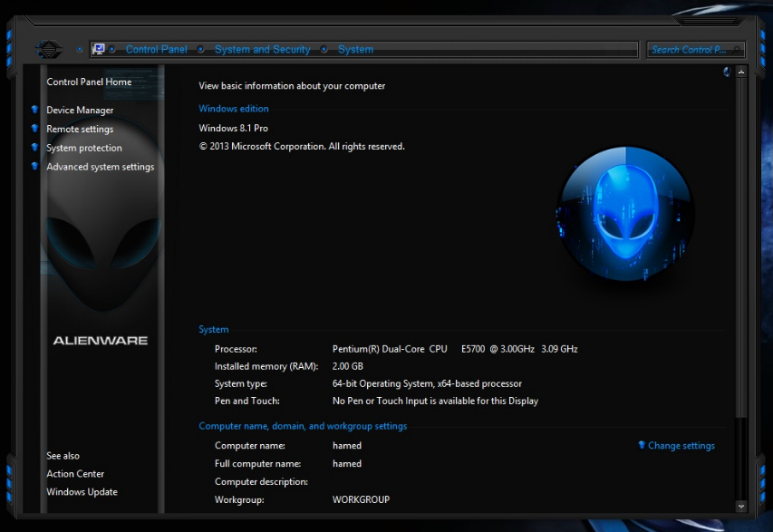Open Action Center link
Viewport: 773px width, 532px height.
[75, 474]
